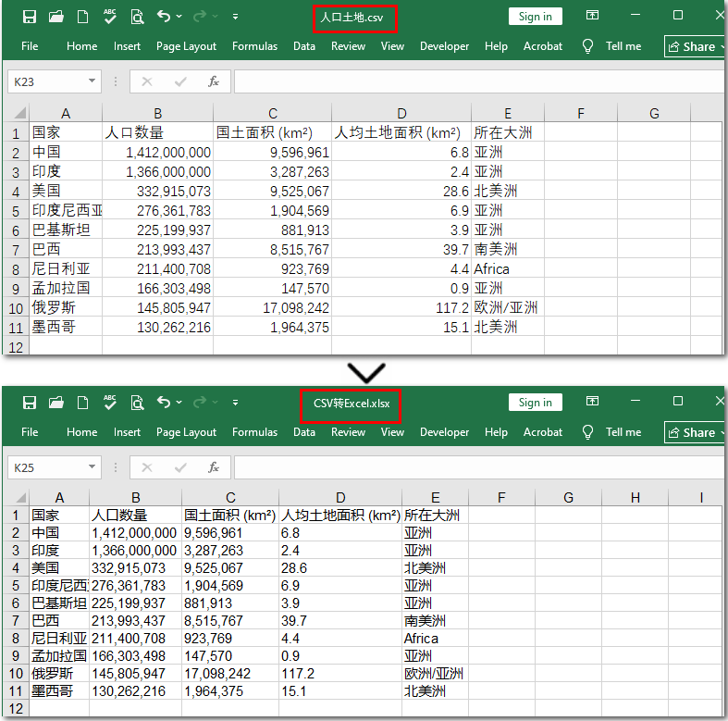728x721 pixels.
Task: Open Formulas tab in 人口土地.csv window
Action: pyautogui.click(x=254, y=46)
